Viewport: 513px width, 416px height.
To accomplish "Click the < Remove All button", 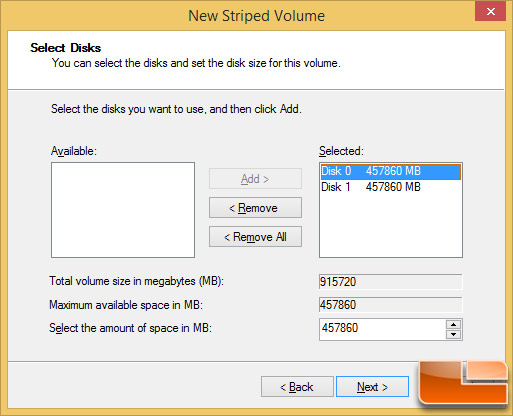I will coord(255,237).
